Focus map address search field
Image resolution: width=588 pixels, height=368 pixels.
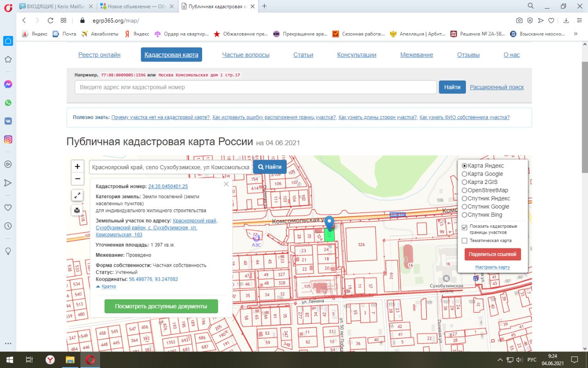tap(171, 167)
